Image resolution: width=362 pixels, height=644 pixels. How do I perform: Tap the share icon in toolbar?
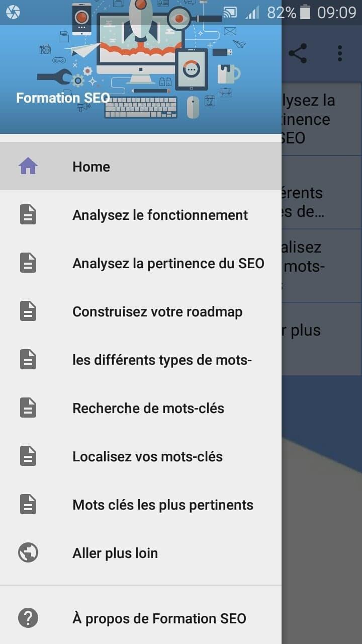298,53
